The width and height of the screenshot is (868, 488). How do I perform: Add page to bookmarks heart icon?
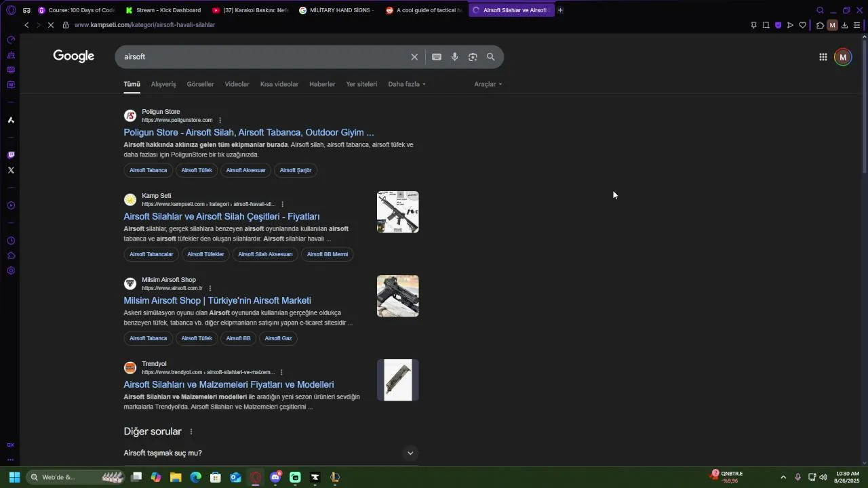pos(802,25)
